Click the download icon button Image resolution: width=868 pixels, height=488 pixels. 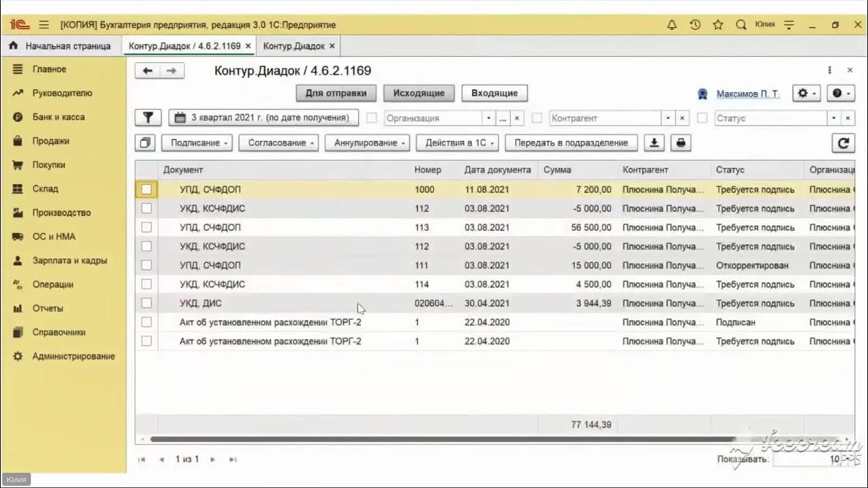[654, 143]
